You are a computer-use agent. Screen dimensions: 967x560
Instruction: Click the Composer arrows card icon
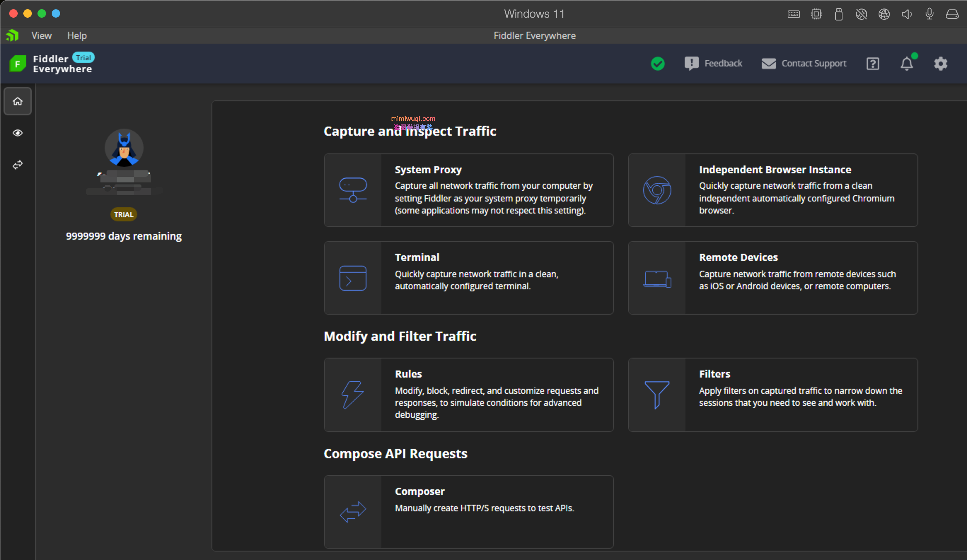pyautogui.click(x=353, y=512)
